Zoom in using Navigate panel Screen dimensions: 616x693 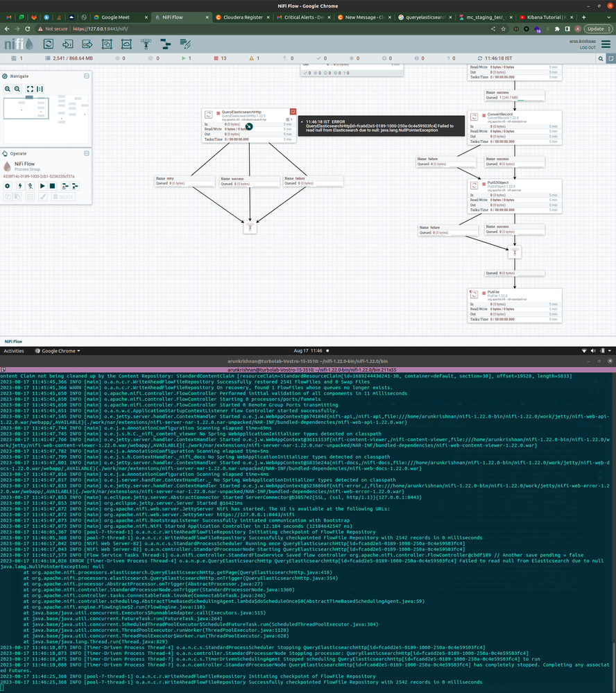(x=8, y=89)
